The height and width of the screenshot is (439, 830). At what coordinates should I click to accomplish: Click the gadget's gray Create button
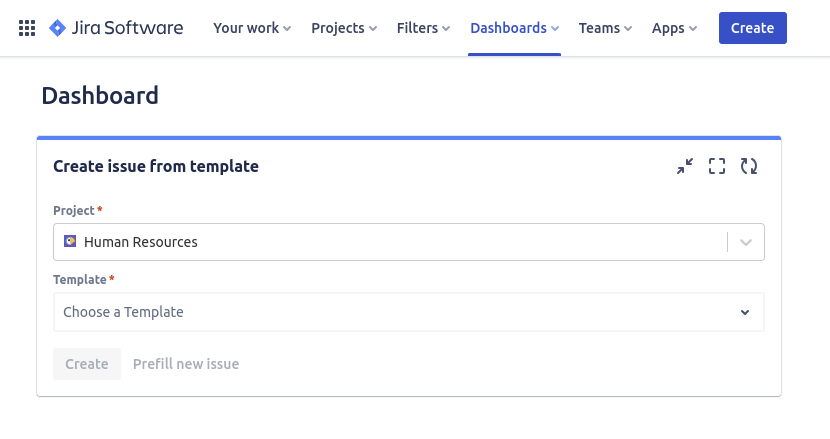87,364
